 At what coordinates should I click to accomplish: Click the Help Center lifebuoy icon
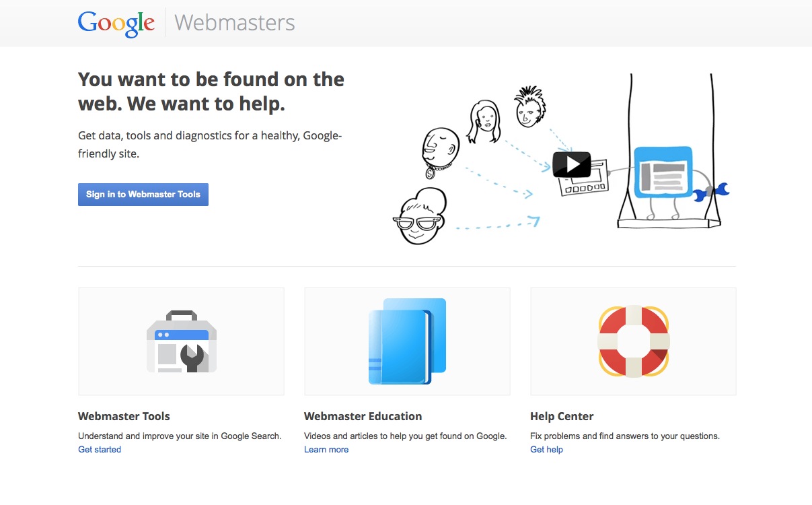click(x=633, y=341)
